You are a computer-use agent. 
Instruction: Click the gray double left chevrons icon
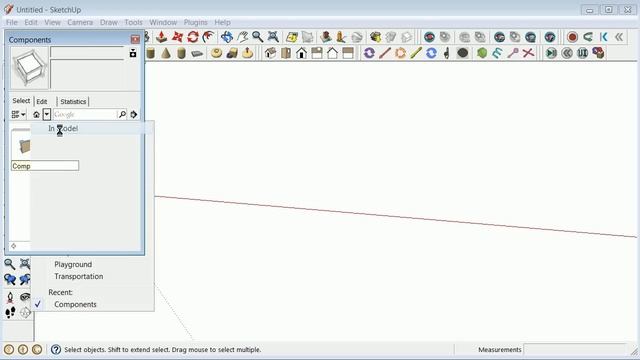pyautogui.click(x=619, y=37)
